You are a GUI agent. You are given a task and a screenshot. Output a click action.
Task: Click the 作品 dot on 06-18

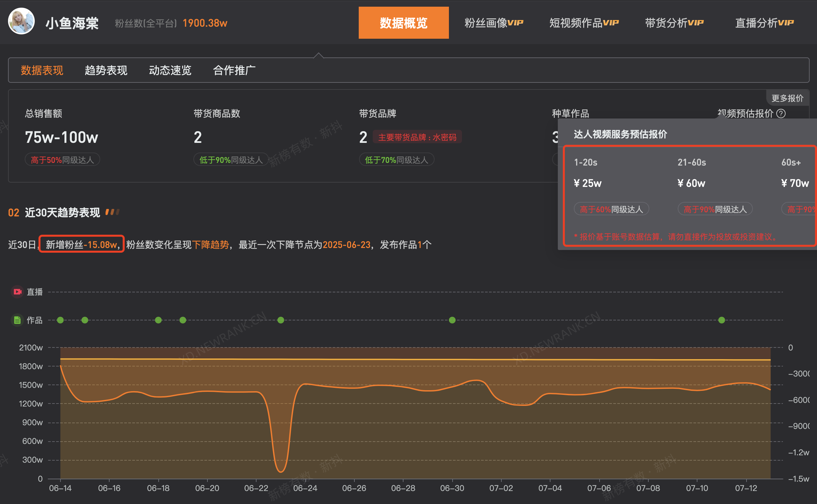158,320
